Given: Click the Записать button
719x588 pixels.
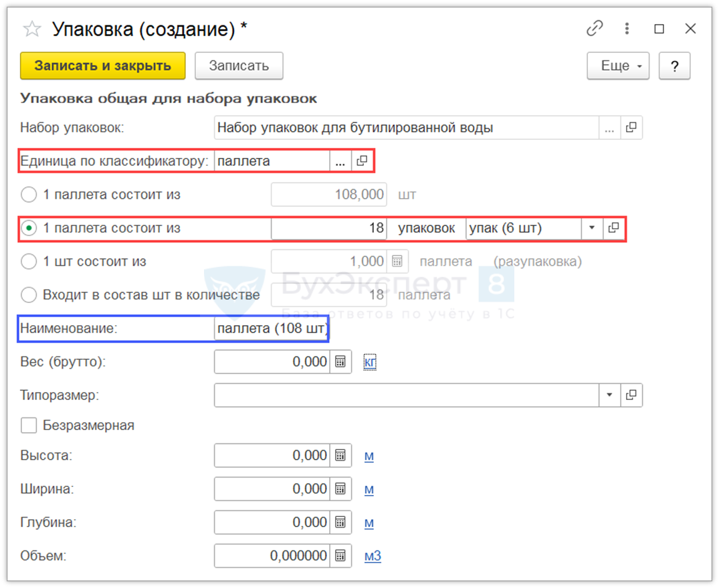Looking at the screenshot, I should pos(239,66).
